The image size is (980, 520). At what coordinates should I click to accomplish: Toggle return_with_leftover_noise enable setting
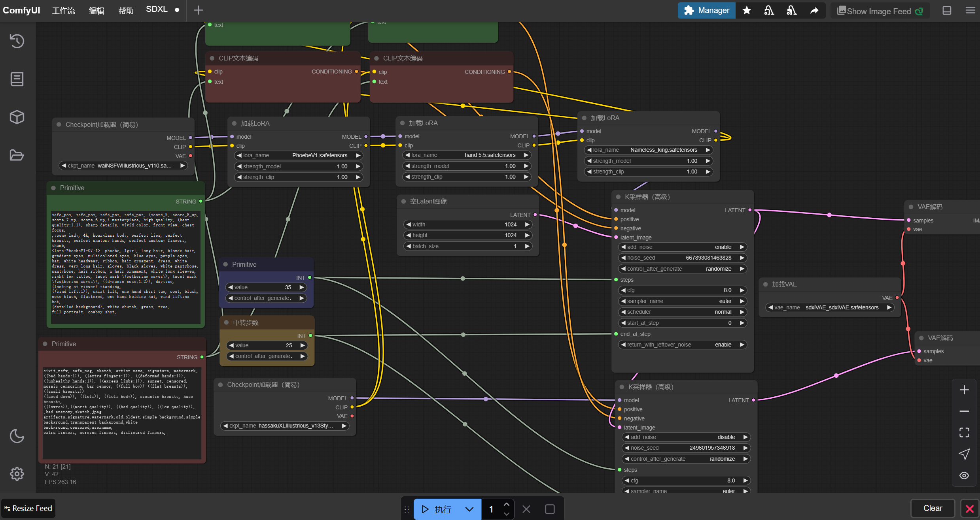(x=682, y=345)
